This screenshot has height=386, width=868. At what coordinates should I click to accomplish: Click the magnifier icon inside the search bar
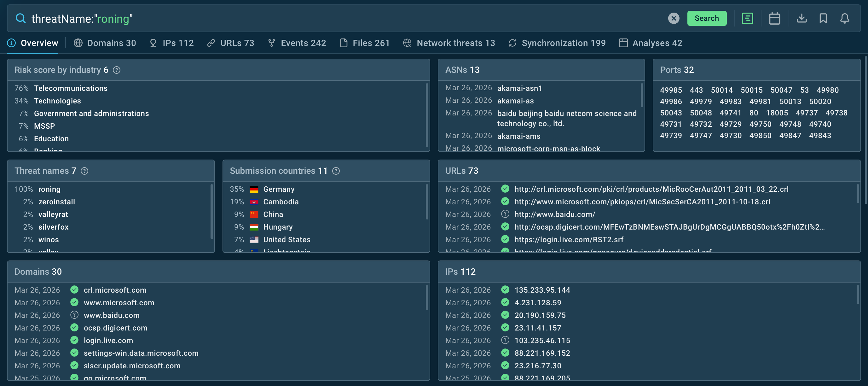point(20,19)
